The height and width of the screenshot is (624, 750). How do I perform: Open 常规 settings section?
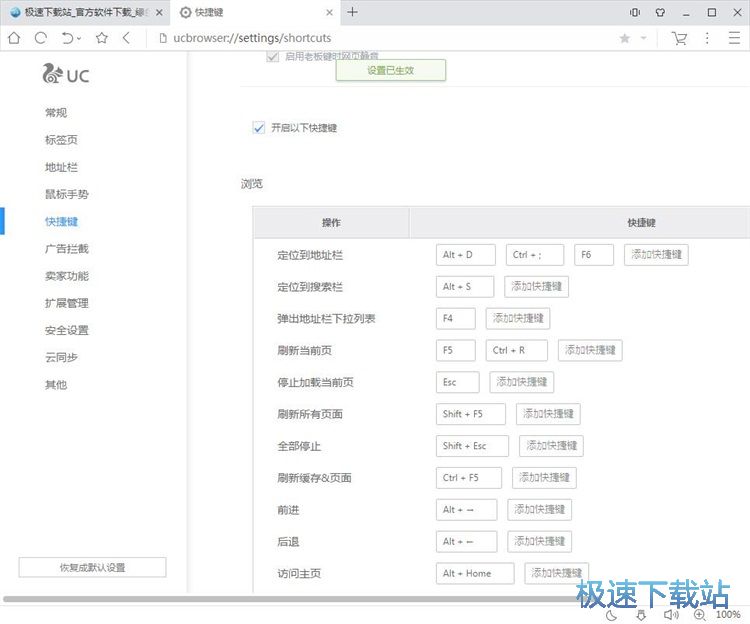tap(55, 113)
